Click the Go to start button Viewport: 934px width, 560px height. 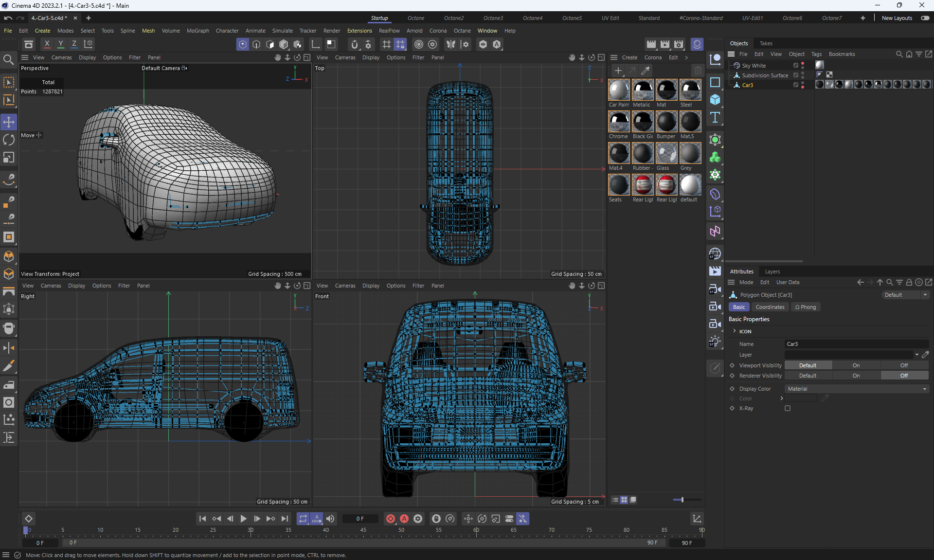202,519
